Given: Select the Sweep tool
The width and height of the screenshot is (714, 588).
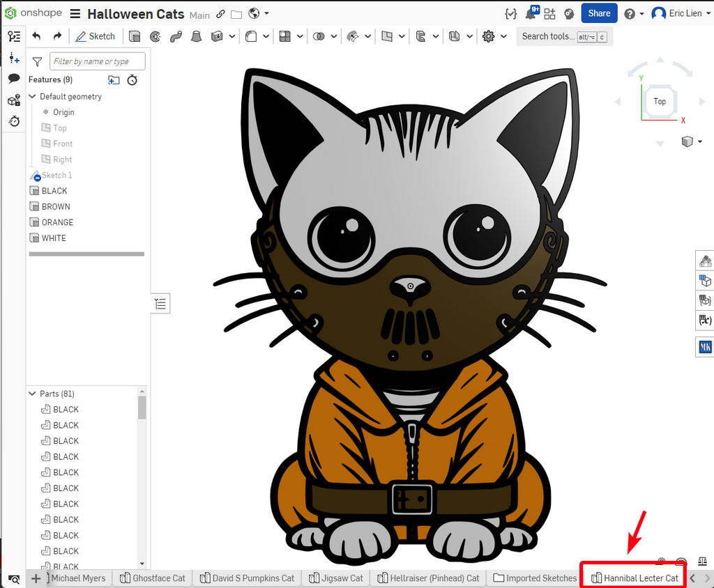Looking at the screenshot, I should point(176,36).
